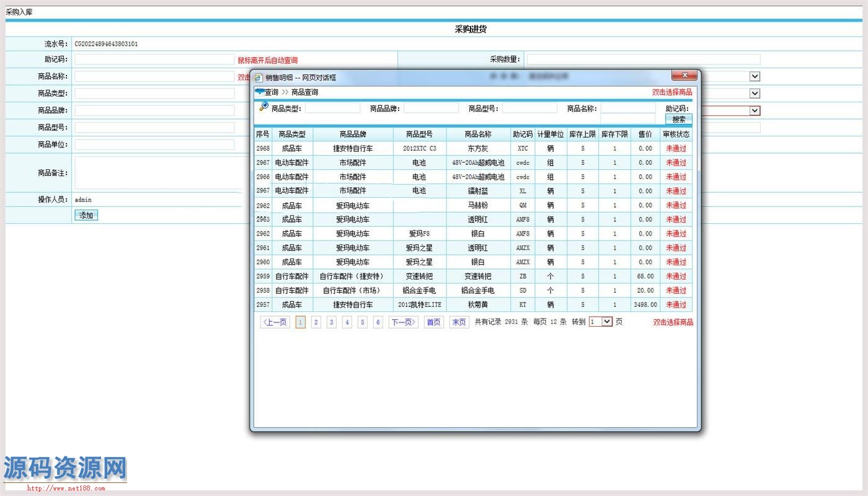Click the 搜索 button in the dialog

679,119
